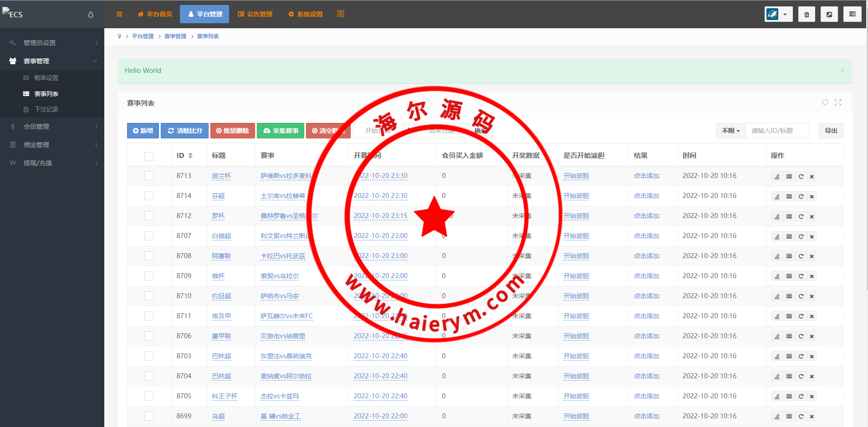This screenshot has height=427, width=868.
Task: Click the panel refresh icon in 赛事列表 header
Action: coord(825,102)
